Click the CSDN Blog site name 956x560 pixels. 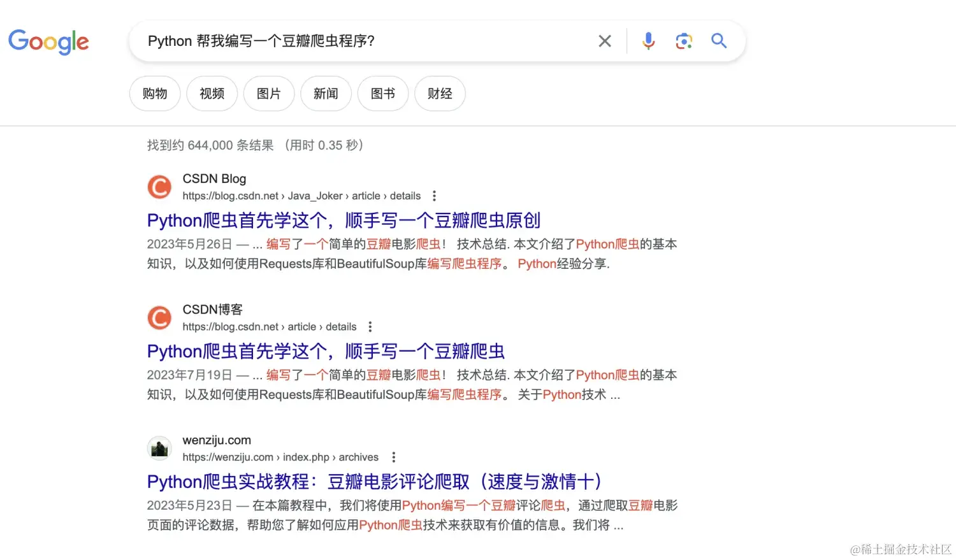[x=214, y=179]
